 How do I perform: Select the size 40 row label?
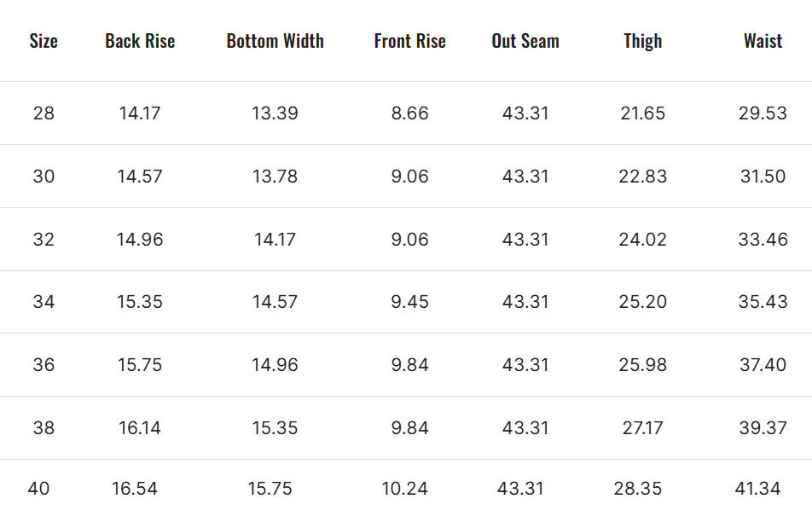[38, 489]
